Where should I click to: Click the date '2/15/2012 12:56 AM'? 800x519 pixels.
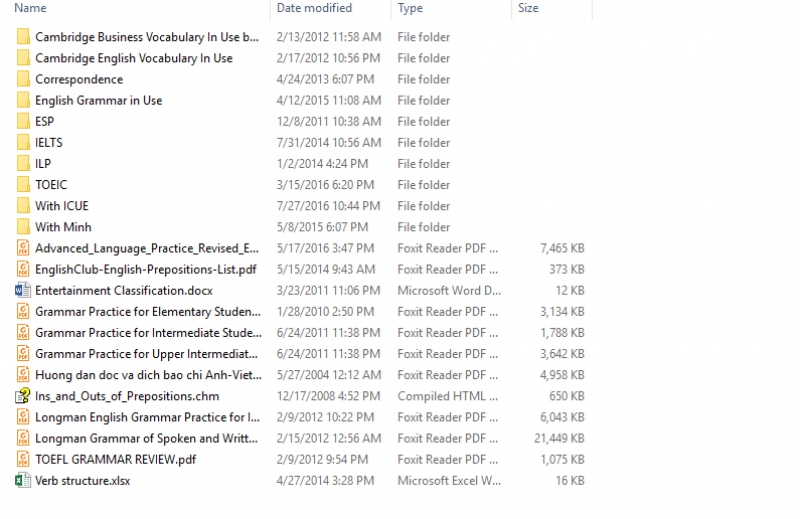point(329,438)
